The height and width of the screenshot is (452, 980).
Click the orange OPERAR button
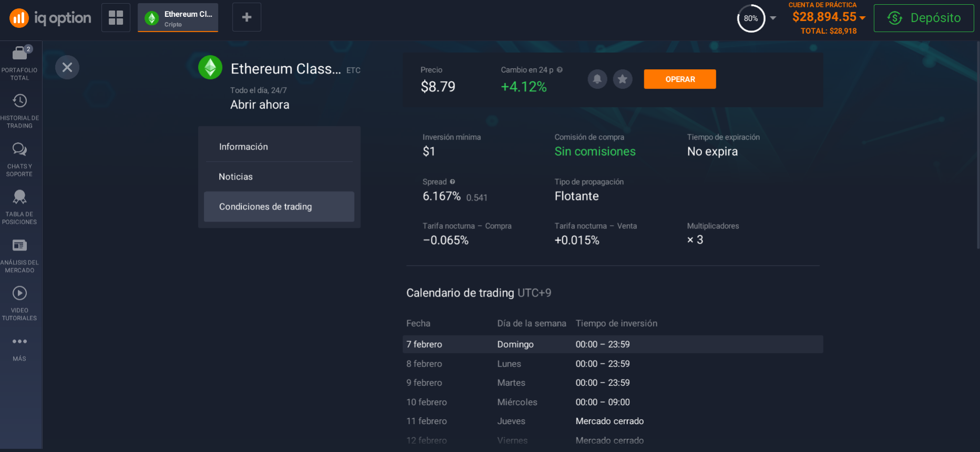click(x=680, y=79)
